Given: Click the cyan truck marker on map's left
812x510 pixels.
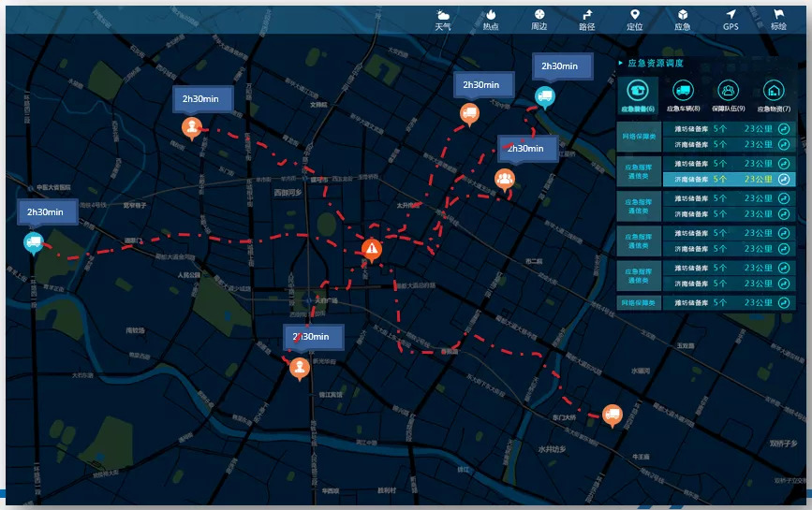Looking at the screenshot, I should click(34, 243).
